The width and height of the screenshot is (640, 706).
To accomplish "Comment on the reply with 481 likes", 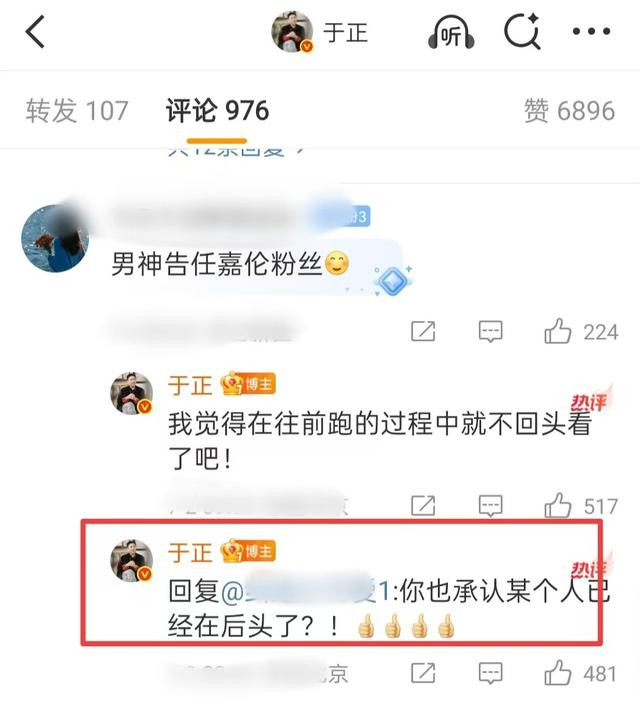I will 490,673.
